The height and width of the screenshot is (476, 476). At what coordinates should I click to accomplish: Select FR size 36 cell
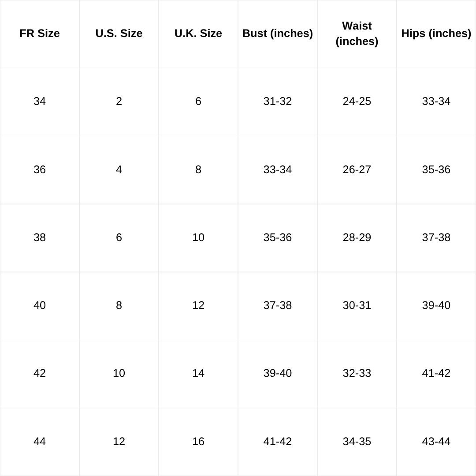40,170
